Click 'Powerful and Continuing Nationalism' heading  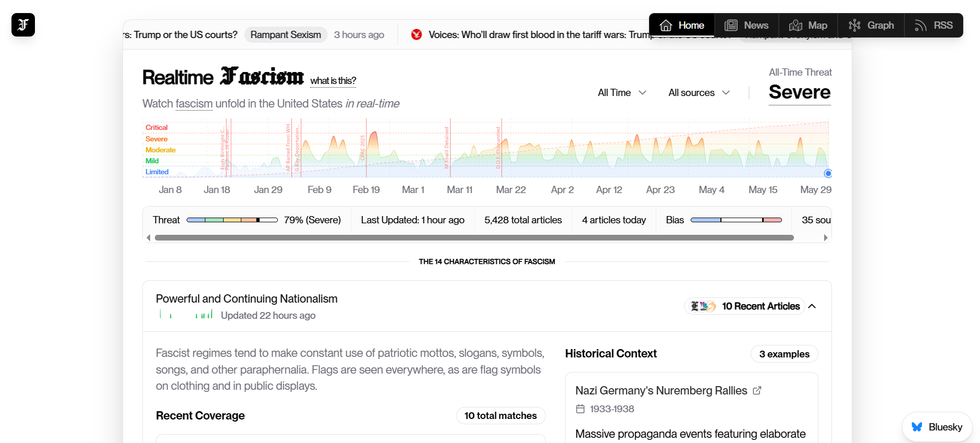247,298
